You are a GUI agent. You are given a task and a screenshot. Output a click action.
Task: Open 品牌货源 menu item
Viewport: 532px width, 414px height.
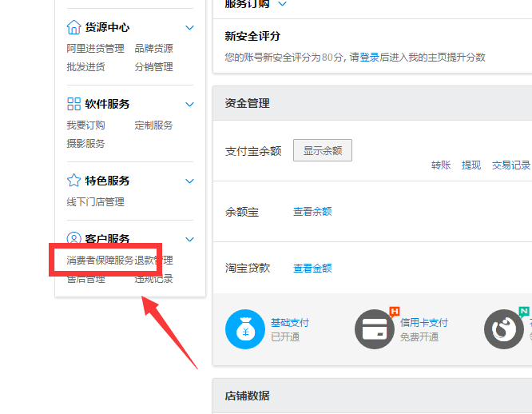click(153, 49)
